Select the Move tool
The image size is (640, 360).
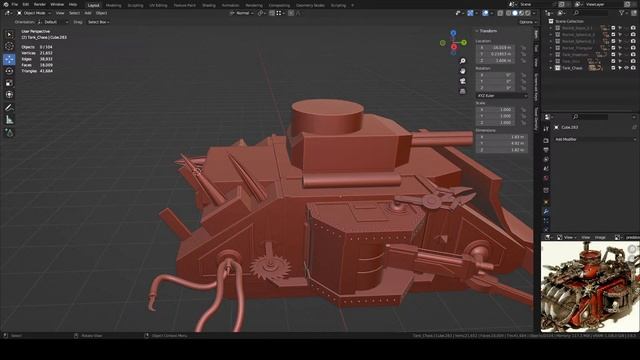click(x=9, y=59)
